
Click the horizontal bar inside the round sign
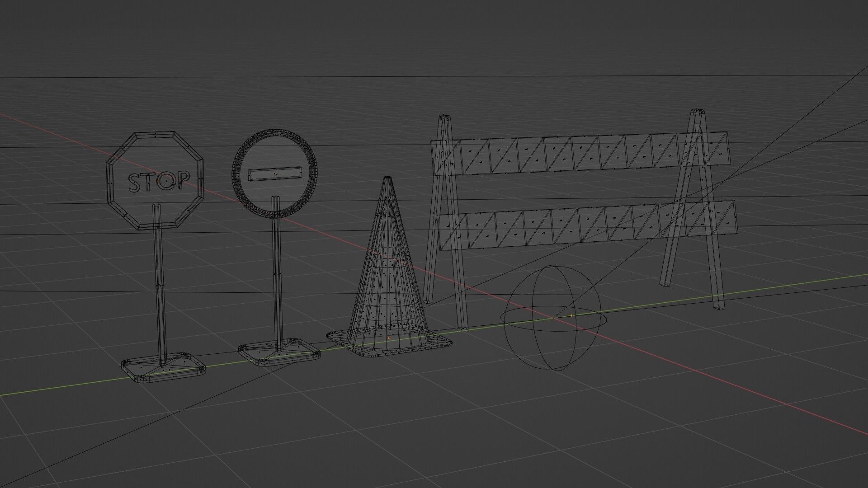275,174
